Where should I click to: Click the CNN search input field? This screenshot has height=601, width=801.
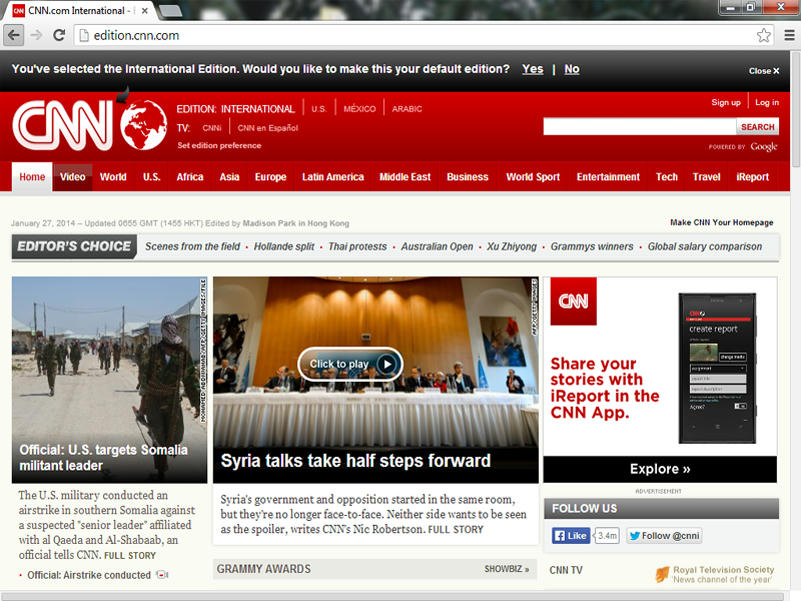coord(640,127)
